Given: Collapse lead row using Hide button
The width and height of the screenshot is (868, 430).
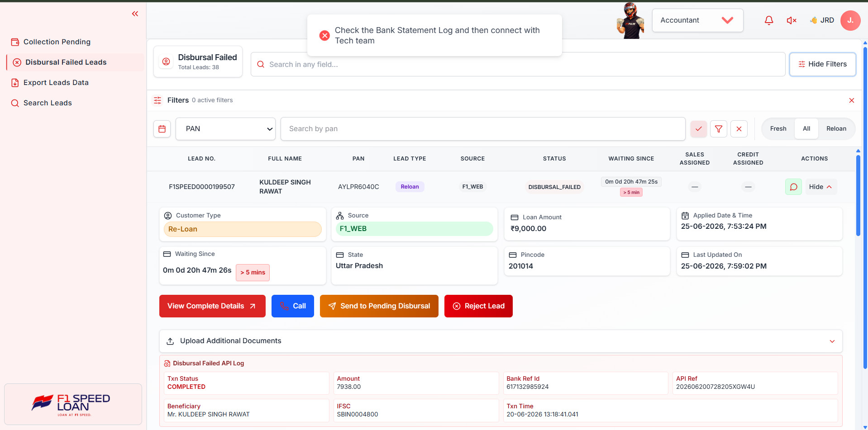Looking at the screenshot, I should [x=820, y=187].
